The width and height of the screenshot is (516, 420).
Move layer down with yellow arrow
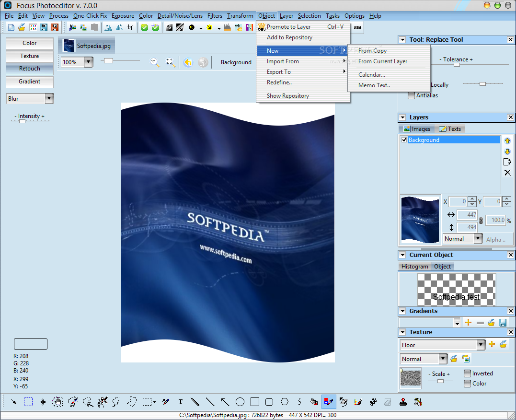click(507, 151)
